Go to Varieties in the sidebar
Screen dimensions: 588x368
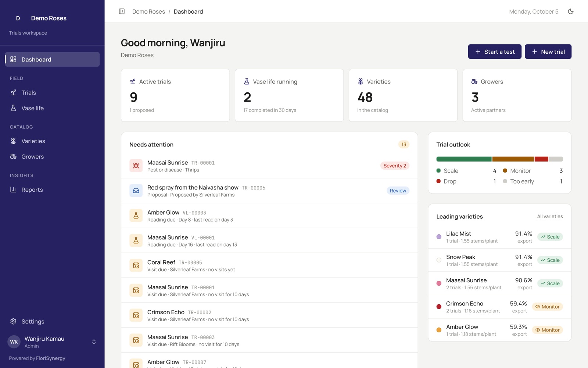tap(52, 141)
